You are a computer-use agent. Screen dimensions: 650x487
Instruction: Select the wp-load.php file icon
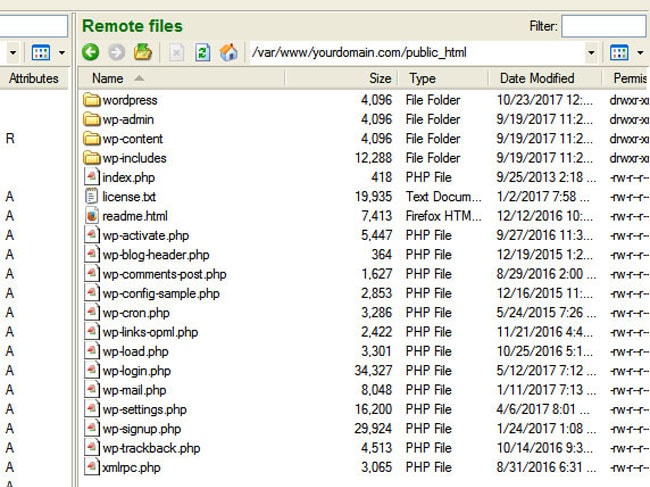point(92,351)
